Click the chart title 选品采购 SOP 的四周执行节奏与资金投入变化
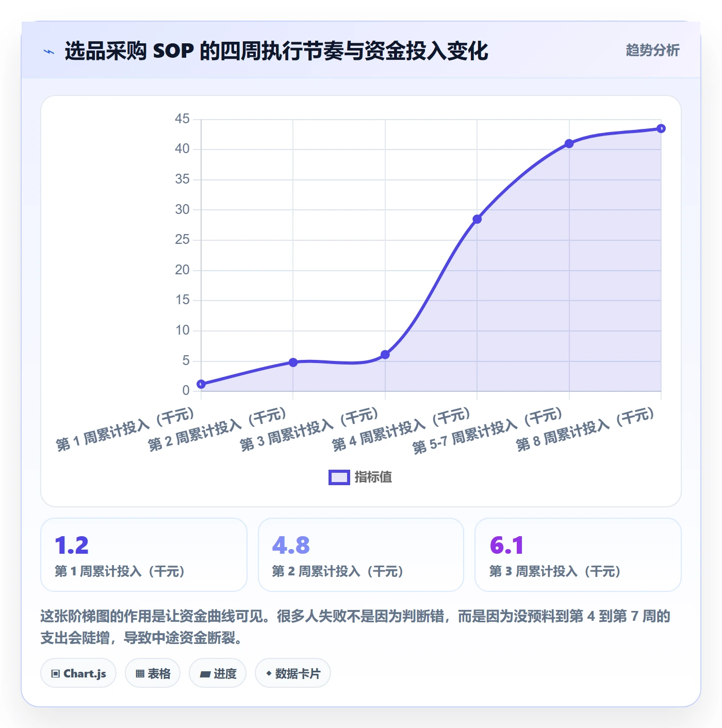722x728 pixels. (x=276, y=51)
